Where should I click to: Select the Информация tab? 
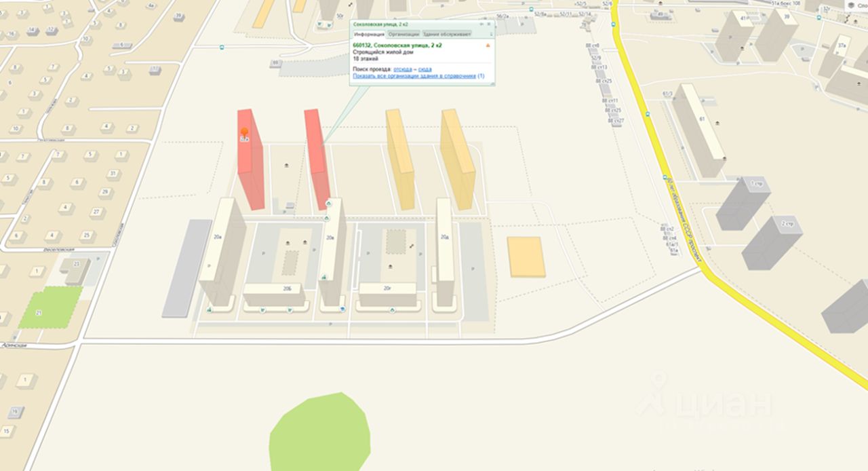point(369,33)
